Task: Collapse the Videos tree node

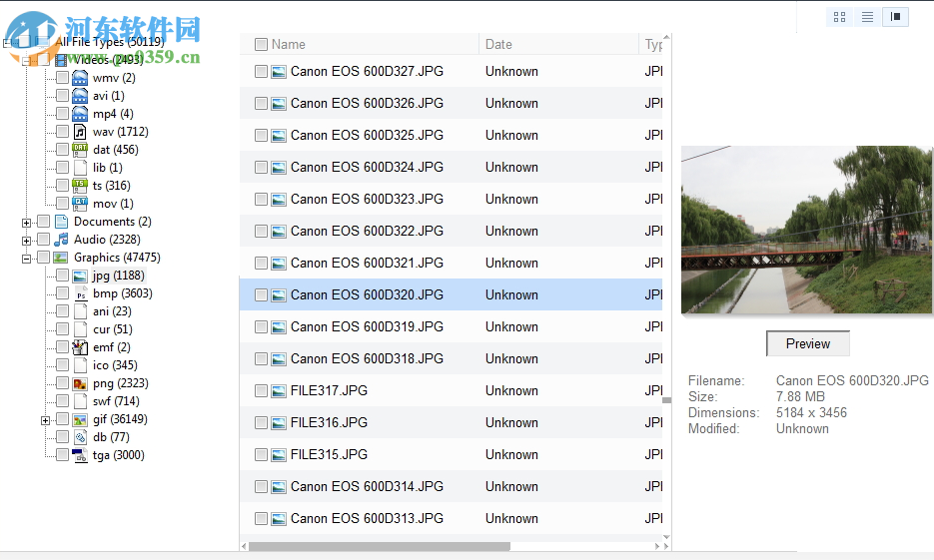Action: point(26,61)
